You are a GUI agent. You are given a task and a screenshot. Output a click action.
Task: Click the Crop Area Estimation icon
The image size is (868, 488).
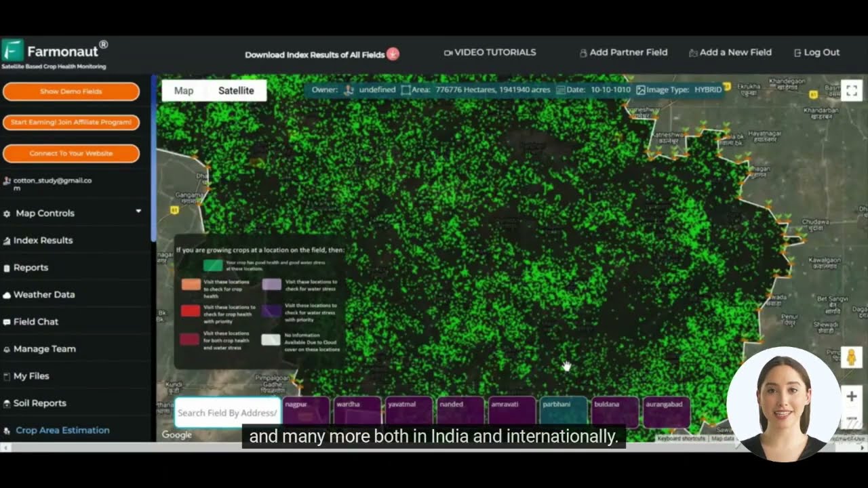click(7, 430)
